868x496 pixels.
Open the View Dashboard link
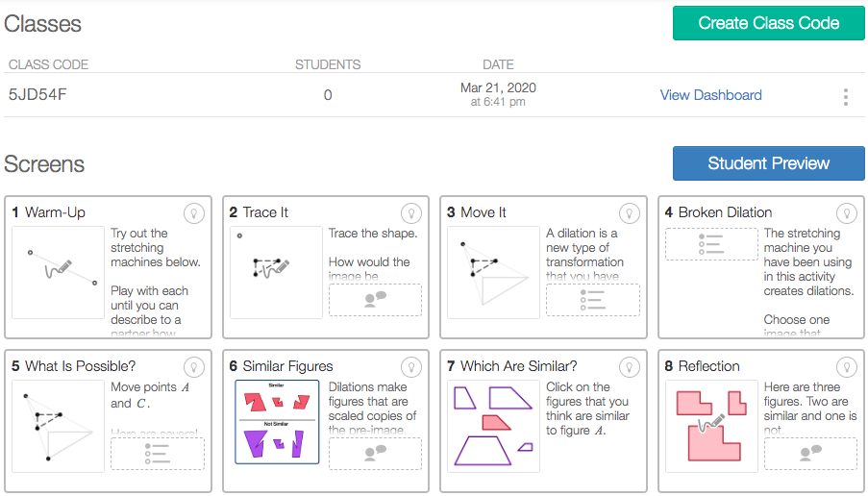[710, 95]
